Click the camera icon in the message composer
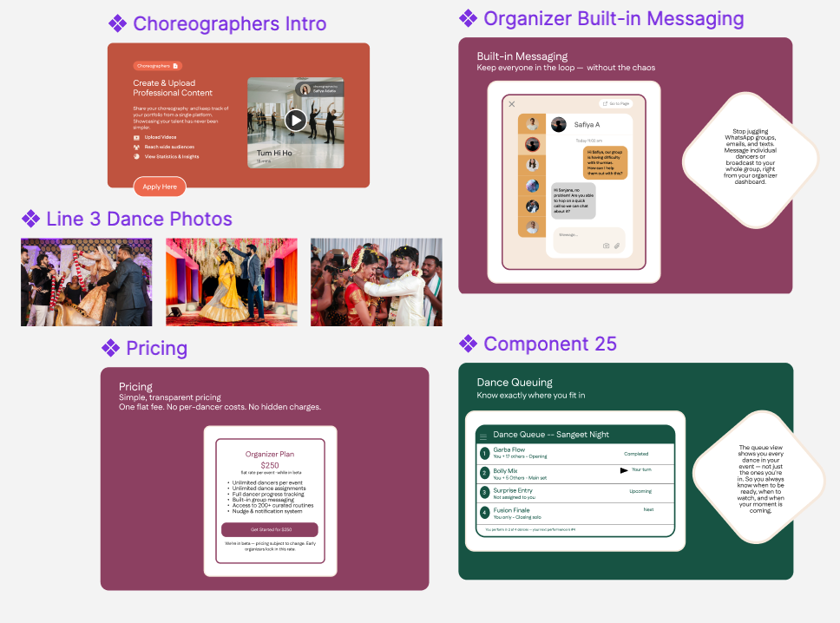Screen dimensions: 840x623 pos(606,246)
